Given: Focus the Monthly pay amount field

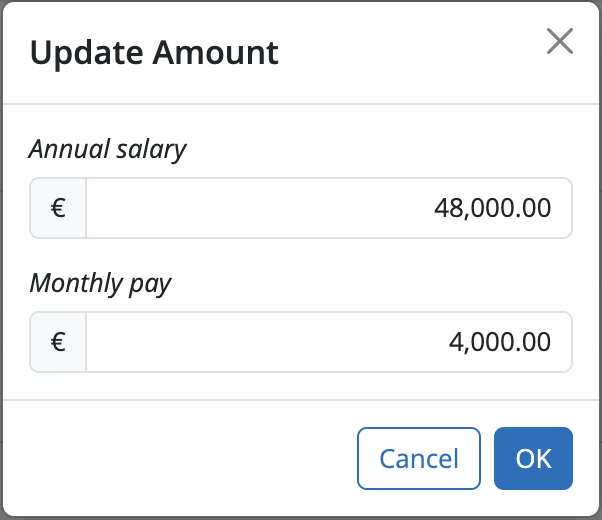Looking at the screenshot, I should click(329, 342).
